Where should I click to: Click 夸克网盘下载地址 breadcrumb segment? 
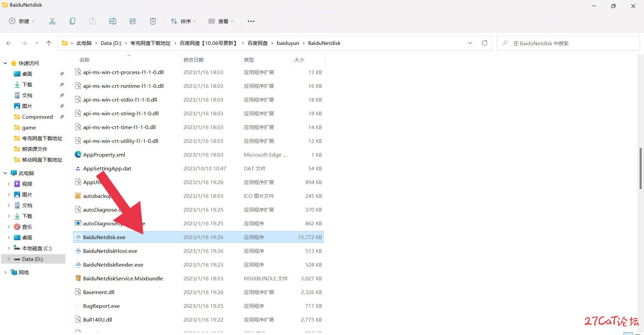point(151,43)
